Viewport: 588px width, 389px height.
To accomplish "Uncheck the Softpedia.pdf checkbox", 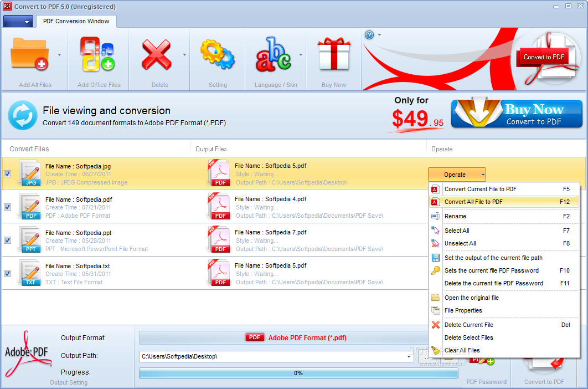I will click(x=8, y=207).
